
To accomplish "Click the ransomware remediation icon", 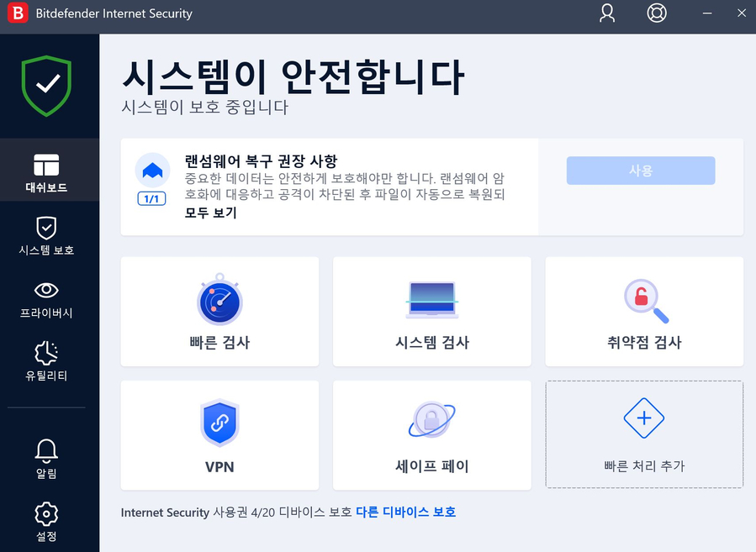I will (x=152, y=170).
